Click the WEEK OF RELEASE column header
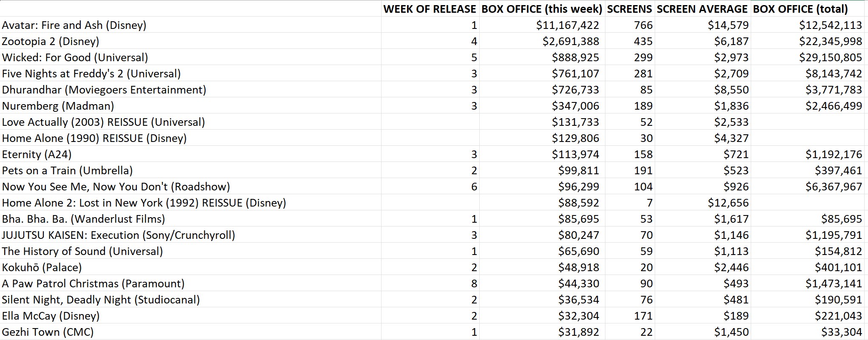Image resolution: width=868 pixels, height=340 pixels. pyautogui.click(x=429, y=9)
